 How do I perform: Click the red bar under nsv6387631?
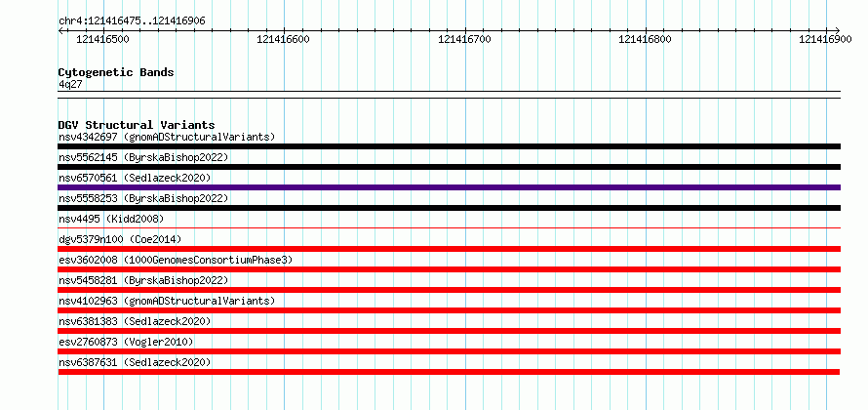coord(449,372)
